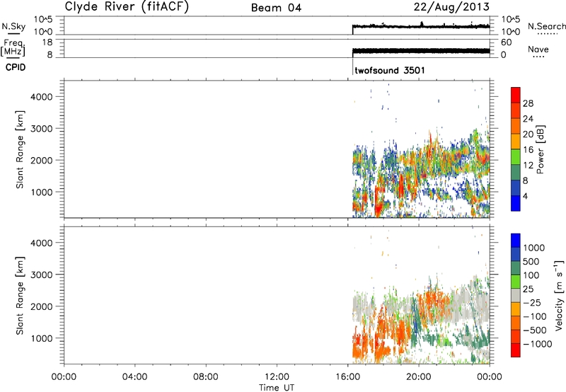The height and width of the screenshot is (392, 566).
Task: Click the "Time UT" axis title
Action: point(277,388)
